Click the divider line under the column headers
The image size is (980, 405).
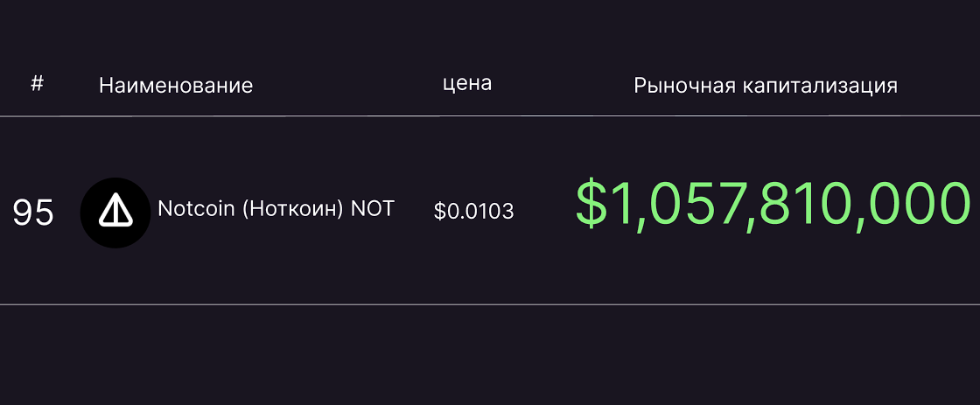click(x=490, y=115)
